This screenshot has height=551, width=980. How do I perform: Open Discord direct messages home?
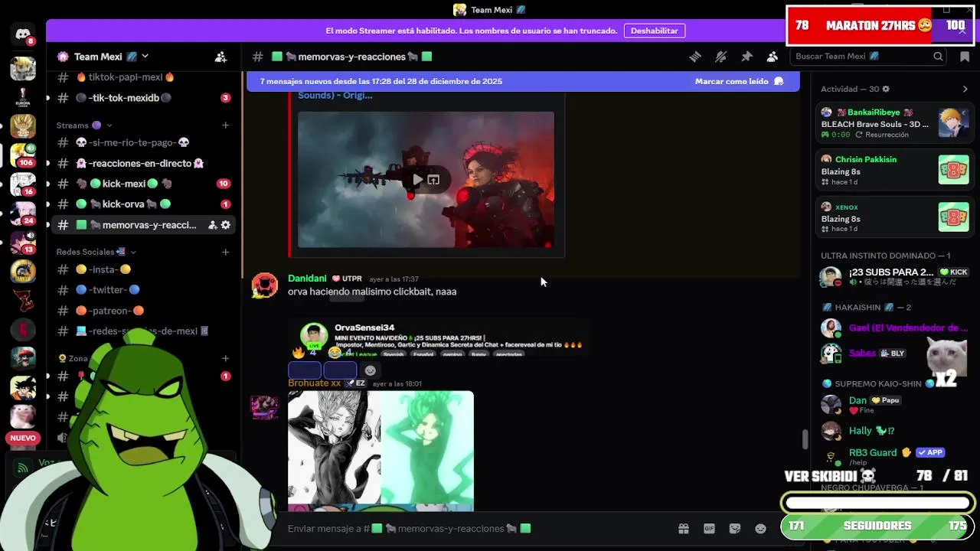(x=23, y=35)
